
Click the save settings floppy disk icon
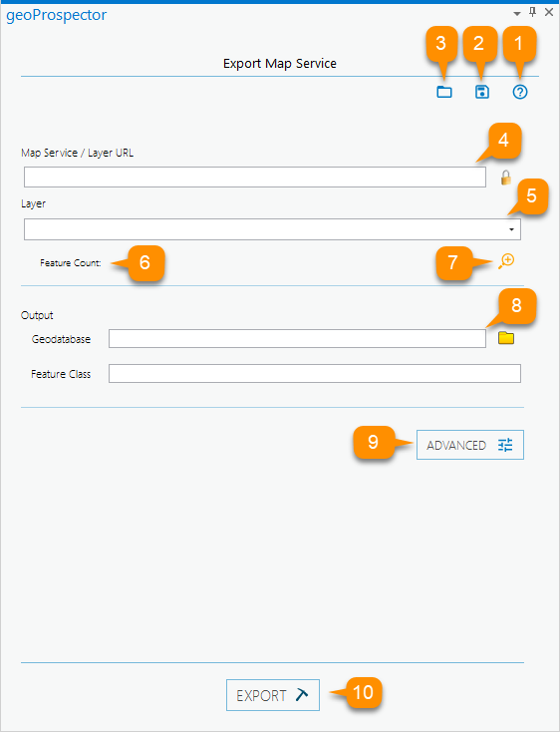click(481, 92)
